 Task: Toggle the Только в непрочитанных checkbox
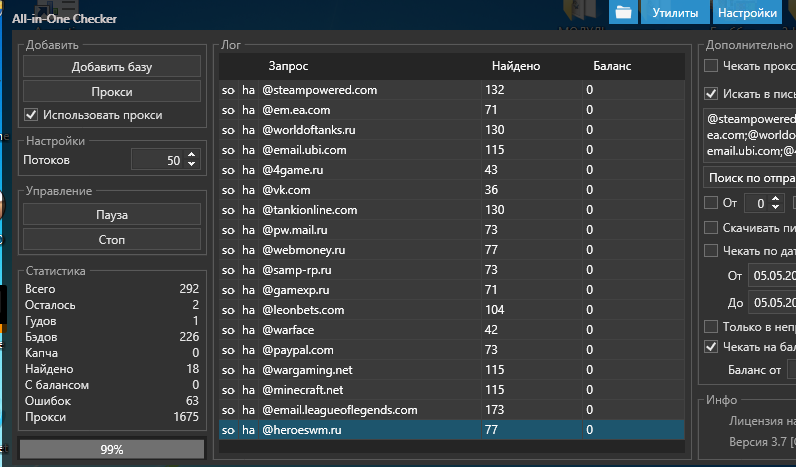pyautogui.click(x=711, y=326)
